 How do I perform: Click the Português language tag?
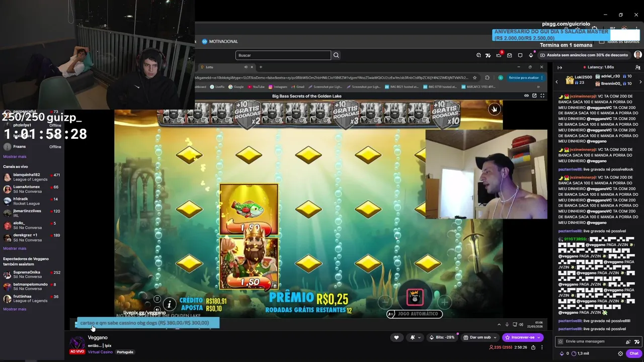pos(125,352)
